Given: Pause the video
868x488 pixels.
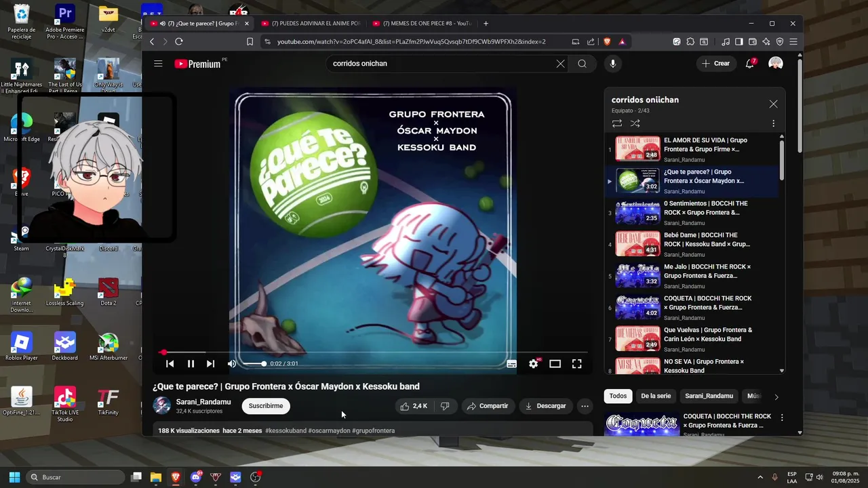Looking at the screenshot, I should coord(191,364).
